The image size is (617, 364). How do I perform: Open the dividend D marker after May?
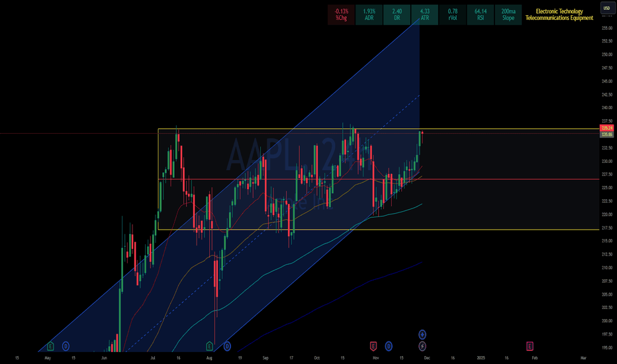pos(66,346)
